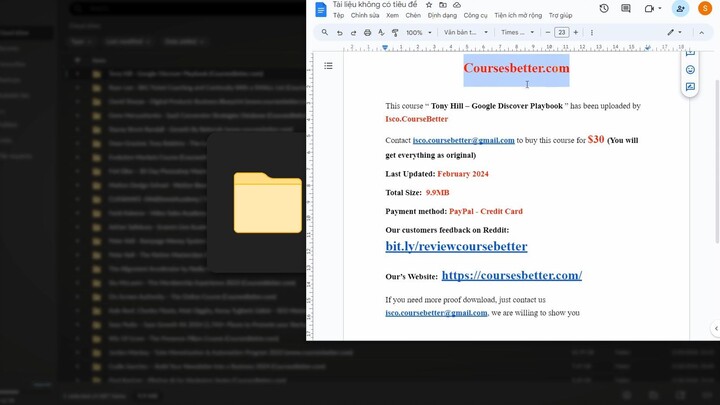Show the comment history panel
The image size is (720, 405).
[x=626, y=8]
